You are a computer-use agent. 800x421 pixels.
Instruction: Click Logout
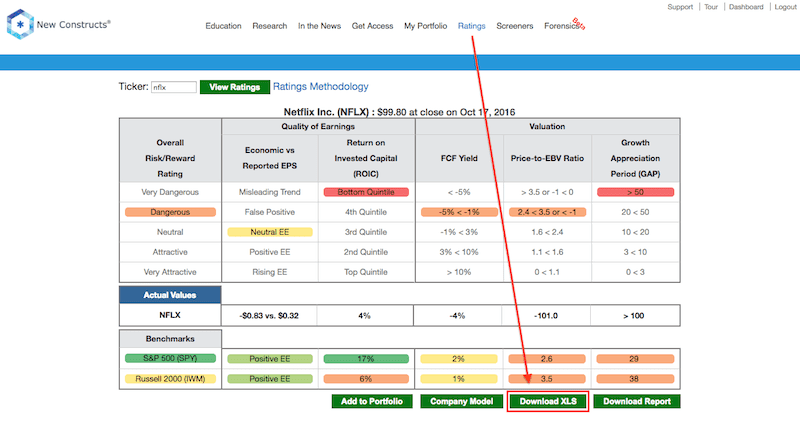(785, 7)
